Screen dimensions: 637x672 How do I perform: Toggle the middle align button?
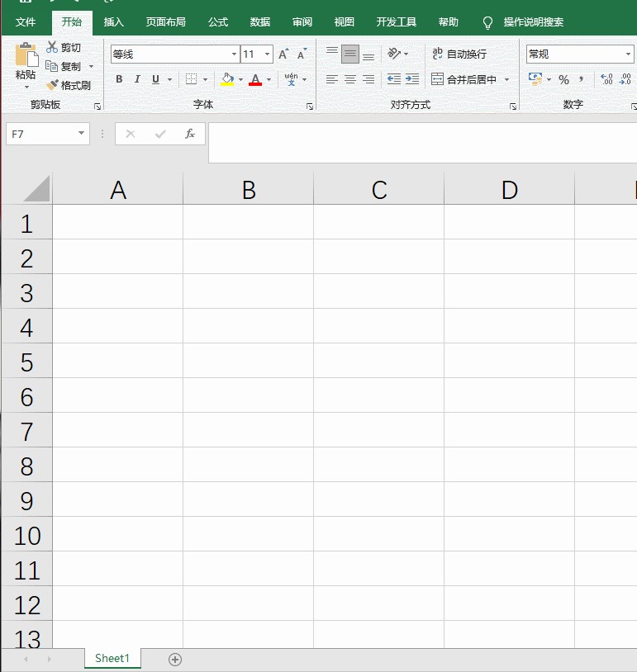coord(350,54)
